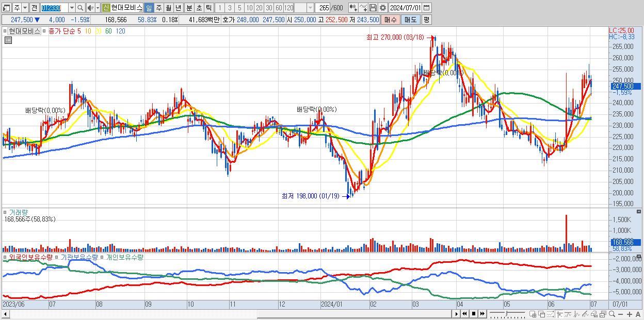Click the 매수 buy button
The height and width of the screenshot is (320, 644).
[x=391, y=20]
